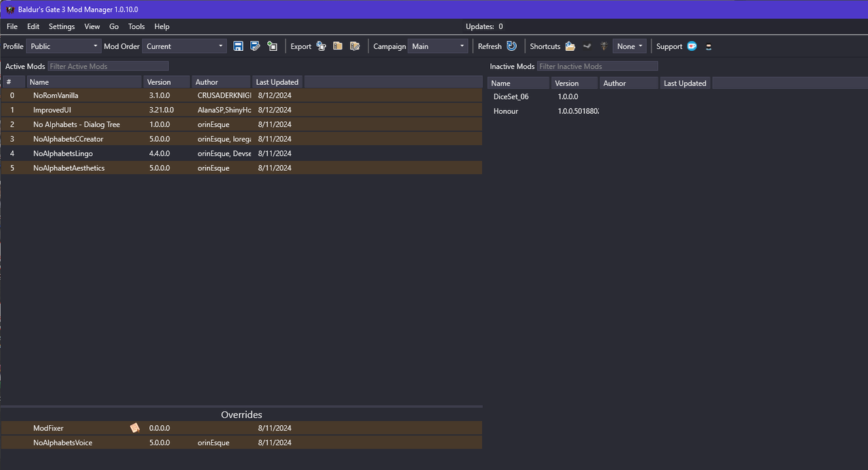This screenshot has height=470, width=868.
Task: Select the ModFixer override entry
Action: tap(241, 428)
